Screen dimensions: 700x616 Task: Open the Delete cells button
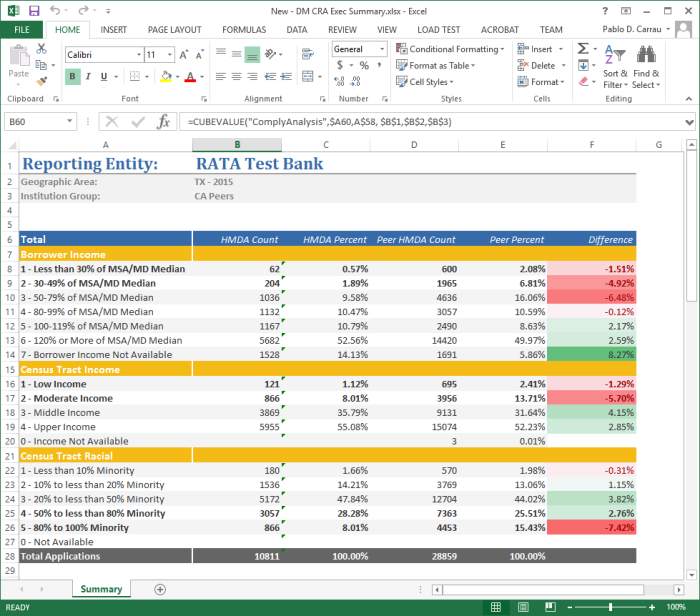click(542, 66)
